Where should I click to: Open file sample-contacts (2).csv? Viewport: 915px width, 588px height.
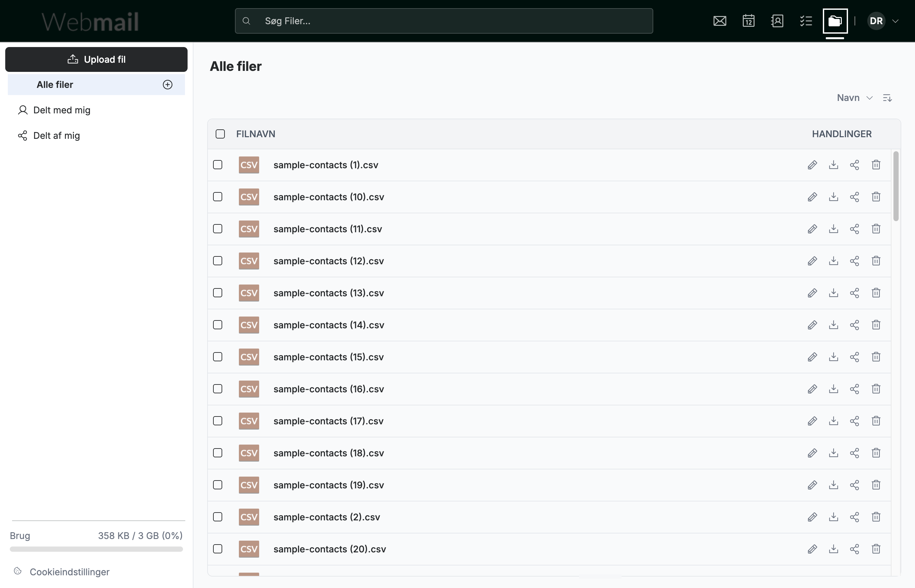click(327, 517)
